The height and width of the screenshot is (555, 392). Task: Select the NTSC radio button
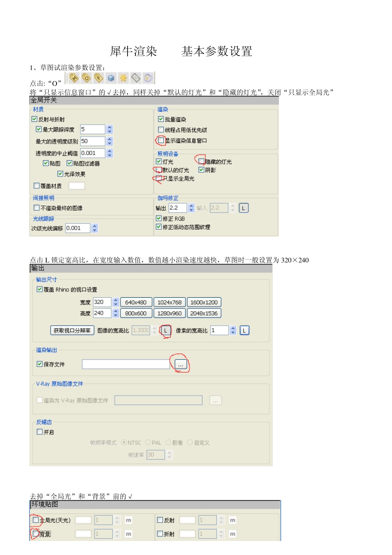(124, 442)
